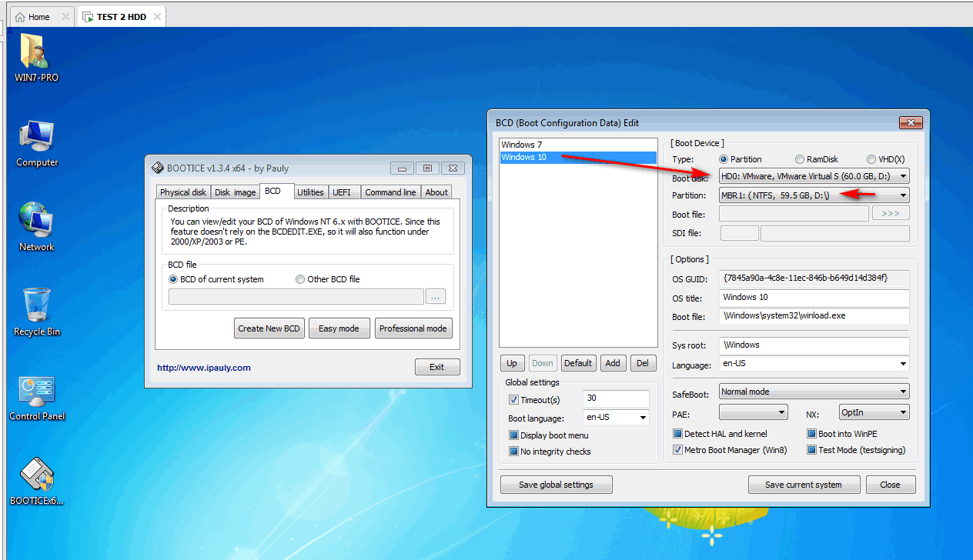This screenshot has height=560, width=973.
Task: Maximize the BOOTICE window
Action: (x=428, y=168)
